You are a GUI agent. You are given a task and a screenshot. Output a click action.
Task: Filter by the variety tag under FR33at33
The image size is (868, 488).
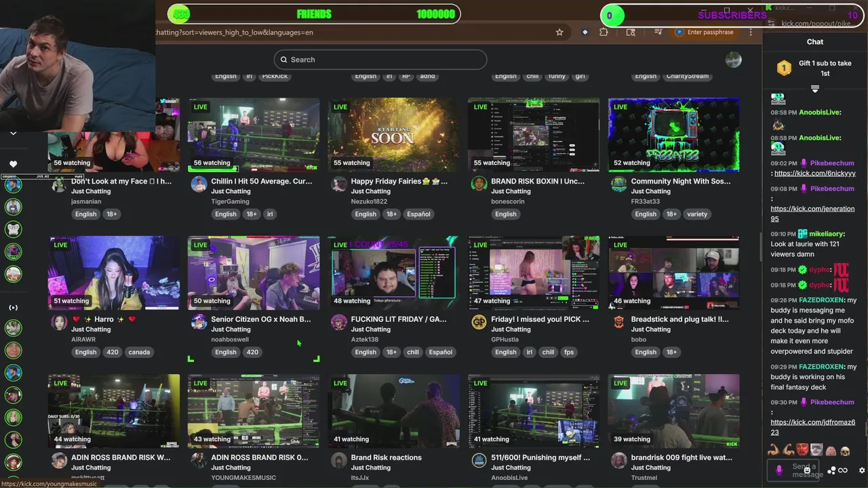click(x=697, y=214)
